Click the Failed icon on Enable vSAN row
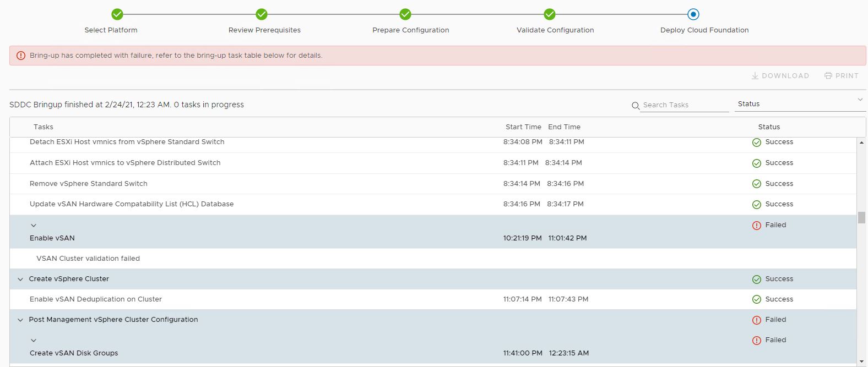 point(757,226)
